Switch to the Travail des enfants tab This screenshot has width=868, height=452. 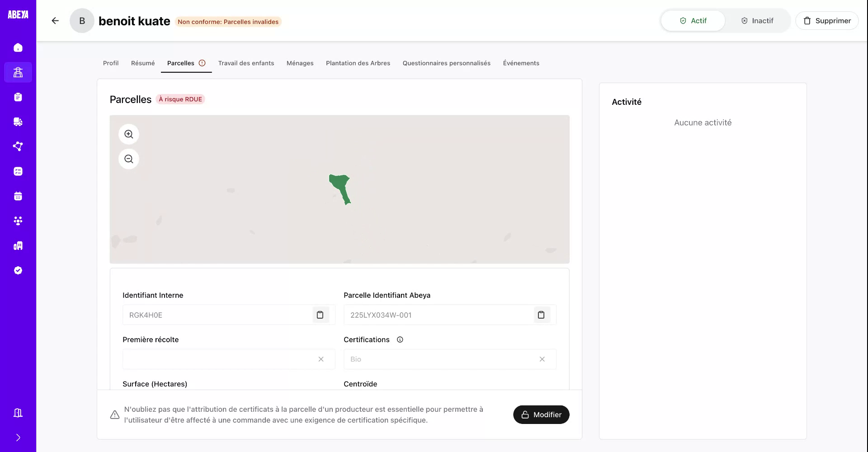point(246,63)
